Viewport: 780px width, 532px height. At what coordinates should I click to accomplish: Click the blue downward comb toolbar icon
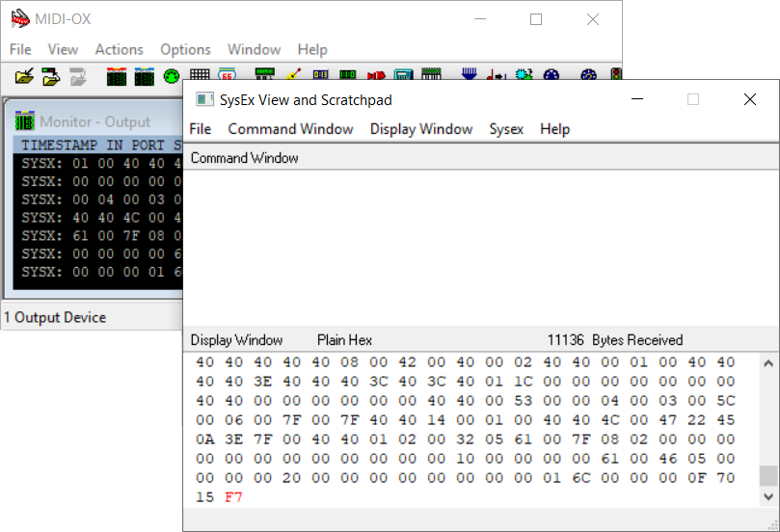pos(470,74)
